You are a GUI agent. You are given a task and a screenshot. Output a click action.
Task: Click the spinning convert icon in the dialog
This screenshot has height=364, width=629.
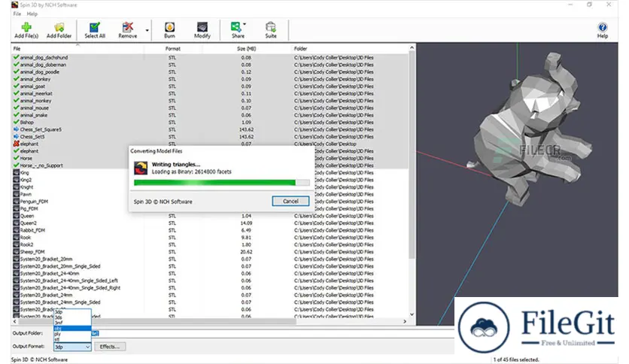(141, 168)
